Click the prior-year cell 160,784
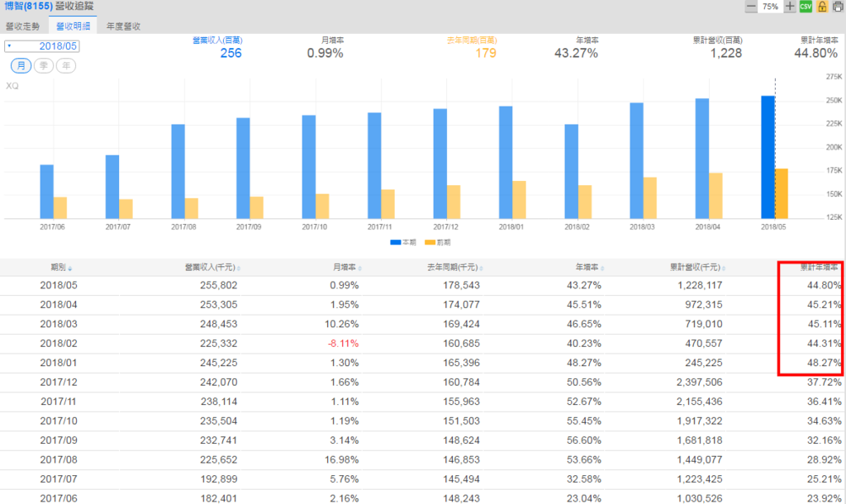This screenshot has width=846, height=504. pos(461,383)
